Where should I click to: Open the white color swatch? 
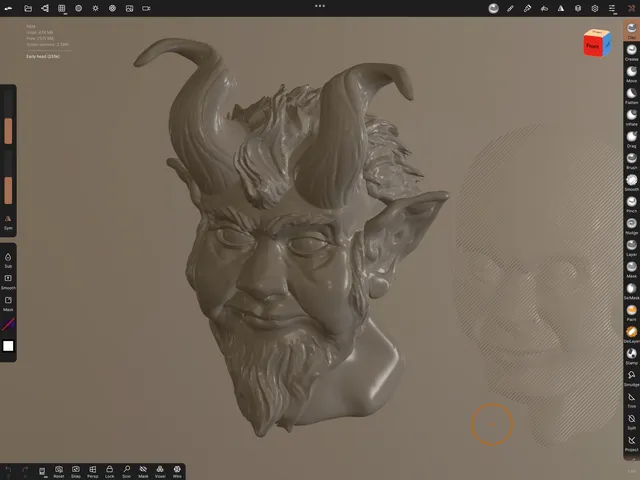(8, 346)
